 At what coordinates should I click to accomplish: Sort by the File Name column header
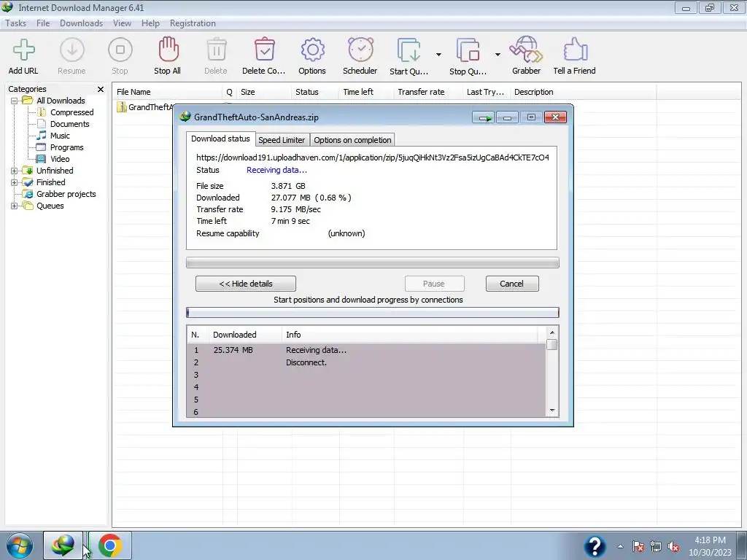168,92
